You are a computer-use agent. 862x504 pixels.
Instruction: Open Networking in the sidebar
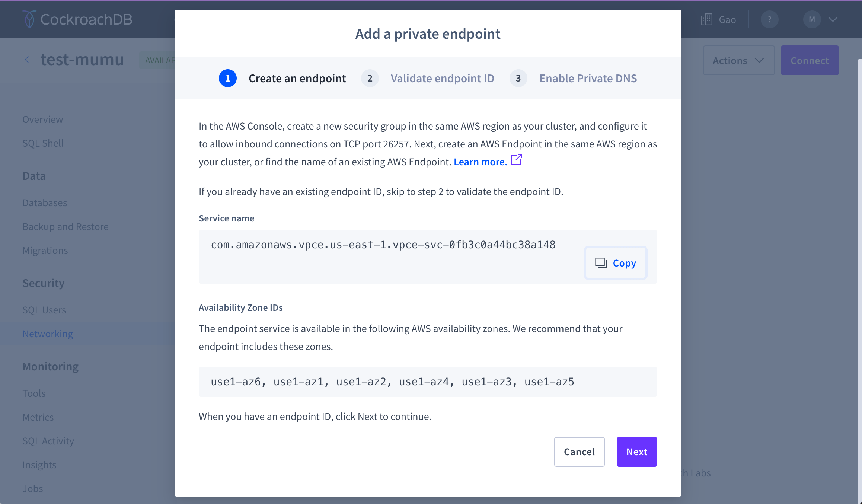point(48,334)
